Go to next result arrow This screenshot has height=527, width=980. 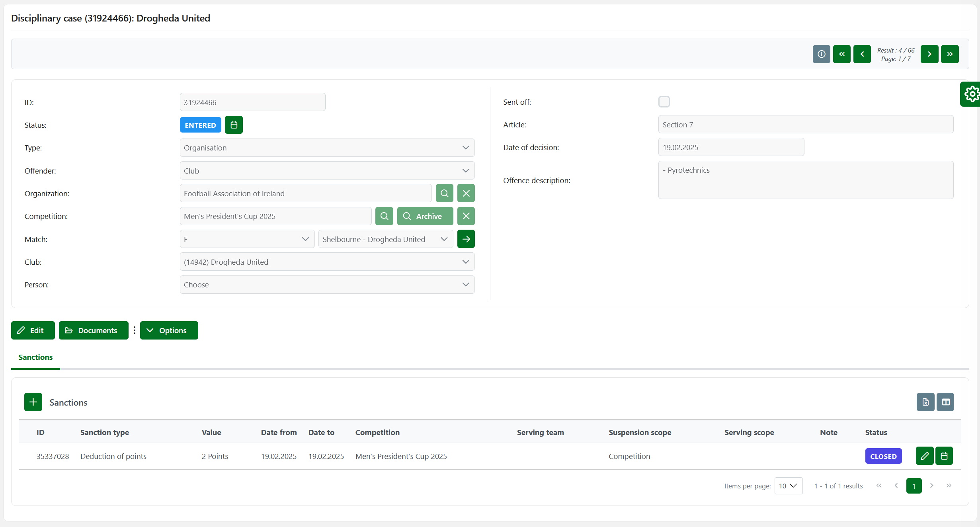[x=929, y=54]
